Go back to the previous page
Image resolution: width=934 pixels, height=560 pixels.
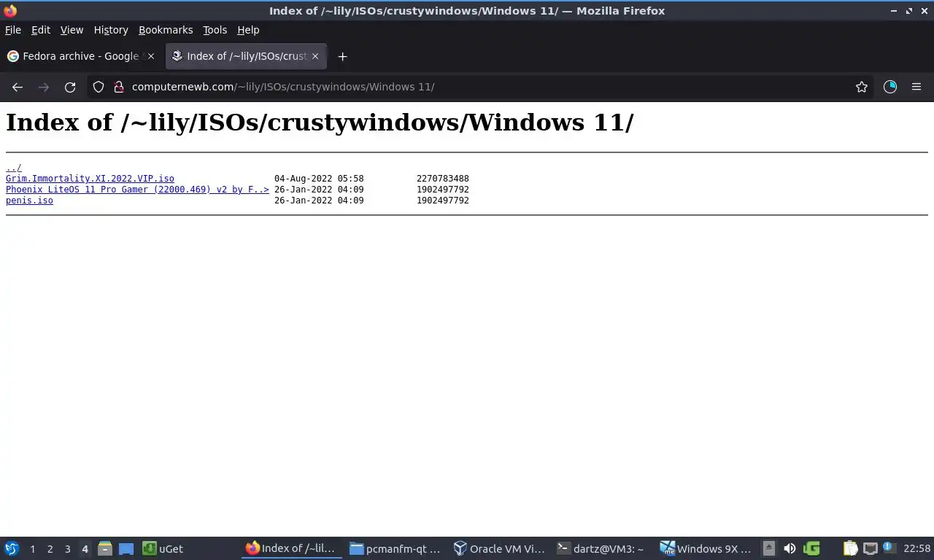click(18, 87)
